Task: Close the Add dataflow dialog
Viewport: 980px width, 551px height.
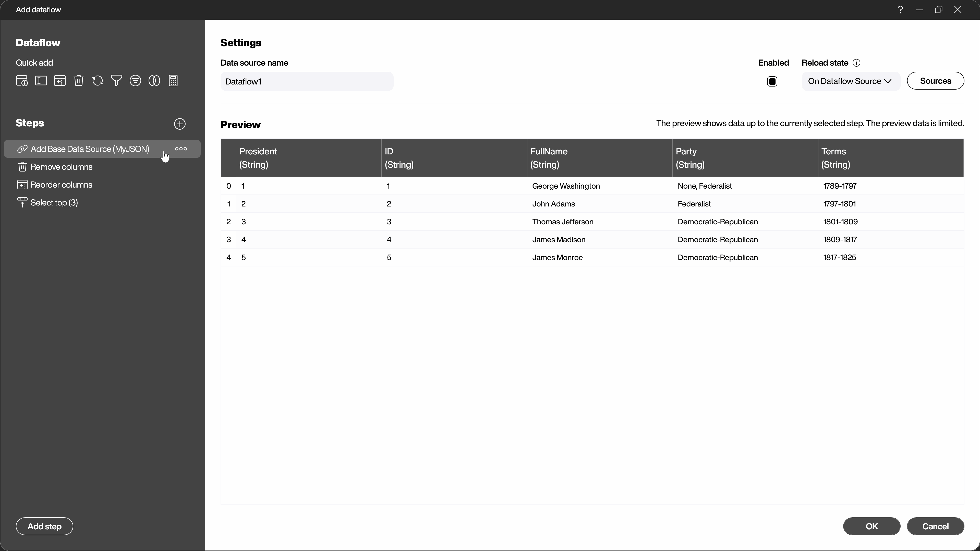Action: (958, 9)
